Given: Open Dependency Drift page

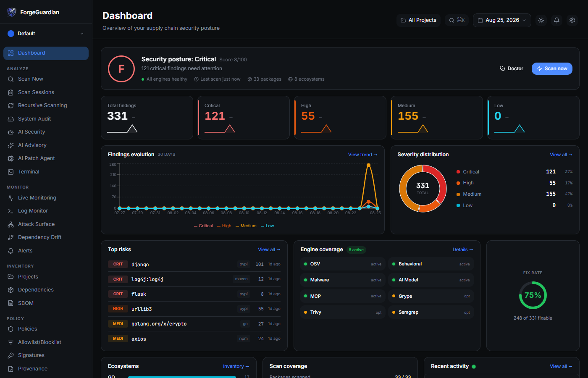Looking at the screenshot, I should click(46, 237).
